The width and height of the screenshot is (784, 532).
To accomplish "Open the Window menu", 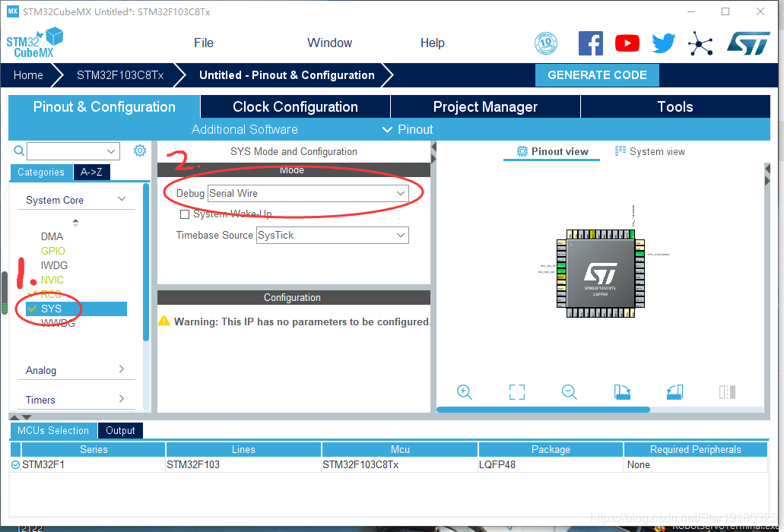I will coord(329,43).
